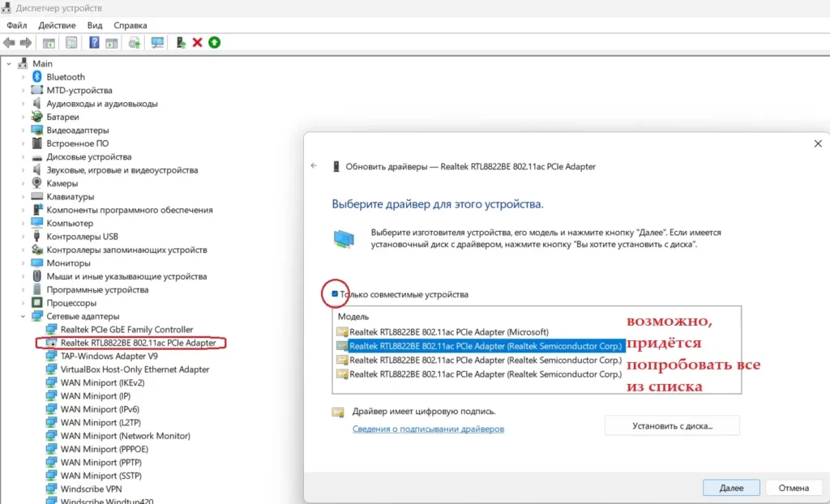The image size is (830, 504).
Task: Click the Контроллеры USB plug icon
Action: (36, 236)
